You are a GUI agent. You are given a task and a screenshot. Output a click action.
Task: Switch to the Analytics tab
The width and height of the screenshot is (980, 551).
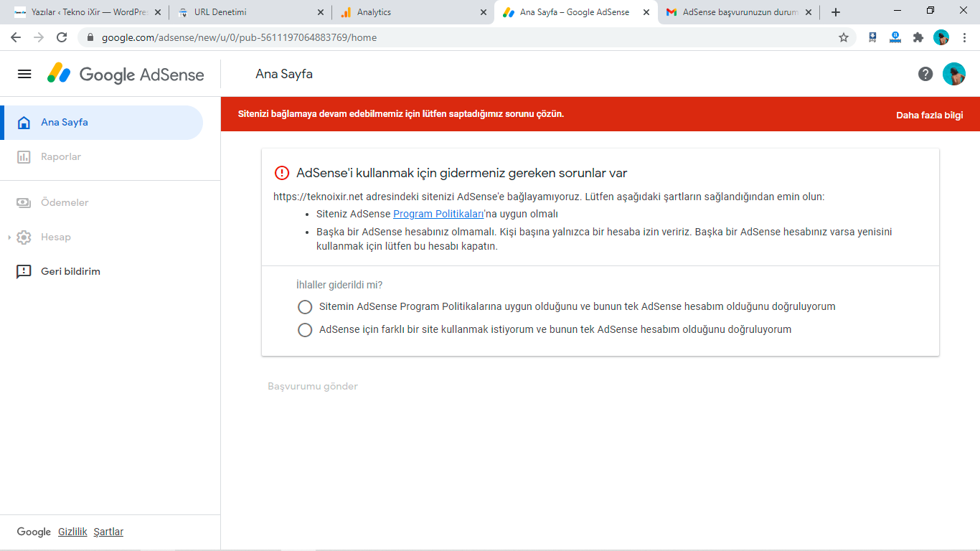tap(413, 12)
